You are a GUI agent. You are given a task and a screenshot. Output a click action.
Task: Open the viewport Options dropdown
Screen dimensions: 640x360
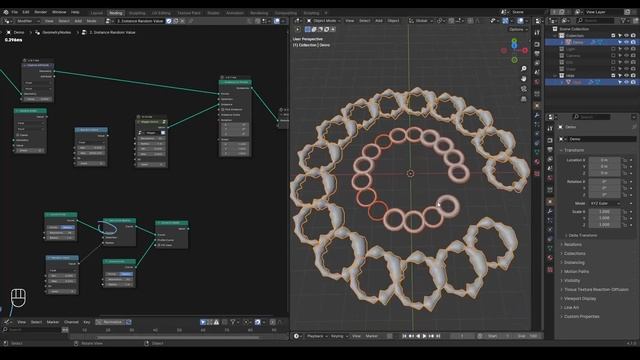point(517,29)
